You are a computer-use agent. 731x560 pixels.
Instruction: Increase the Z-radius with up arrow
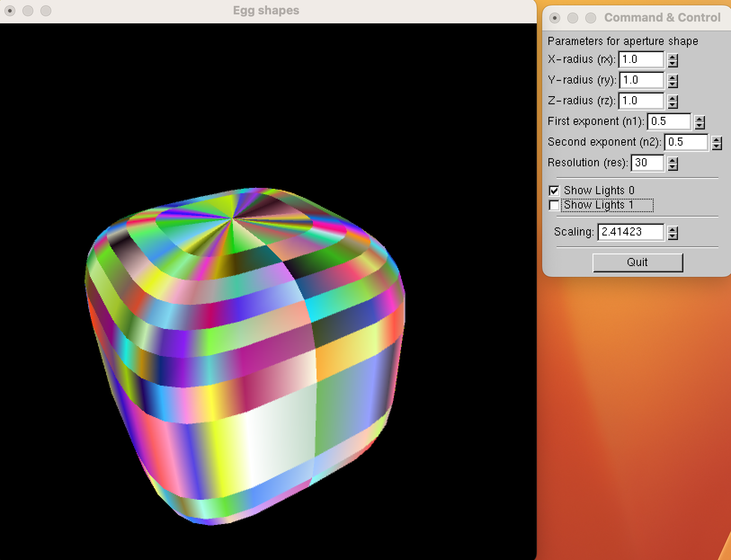[x=673, y=98]
